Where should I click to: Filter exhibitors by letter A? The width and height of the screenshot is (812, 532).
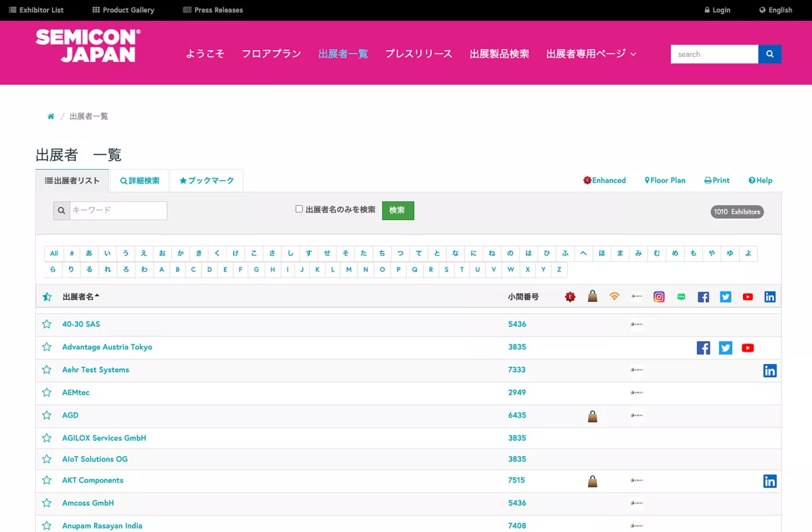(x=161, y=269)
